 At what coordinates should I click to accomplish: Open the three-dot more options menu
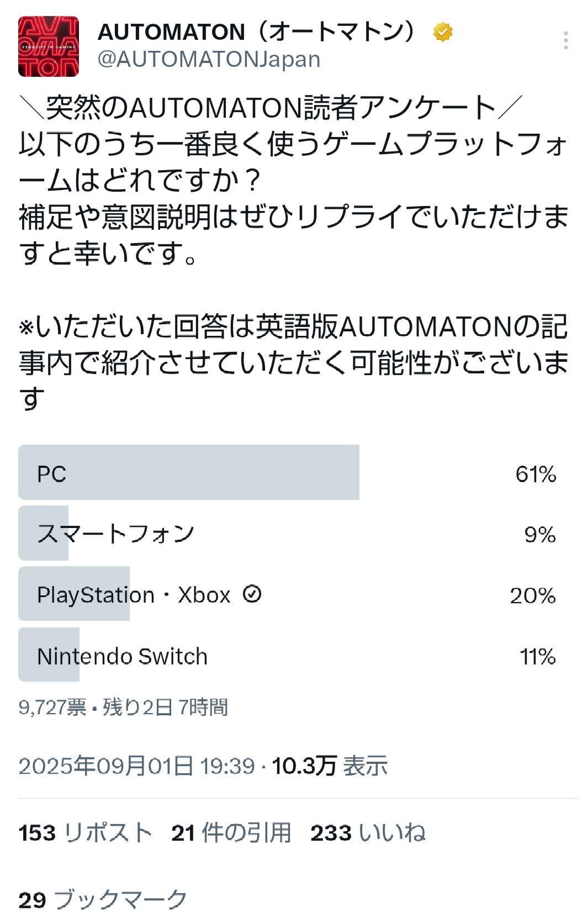pyautogui.click(x=566, y=40)
